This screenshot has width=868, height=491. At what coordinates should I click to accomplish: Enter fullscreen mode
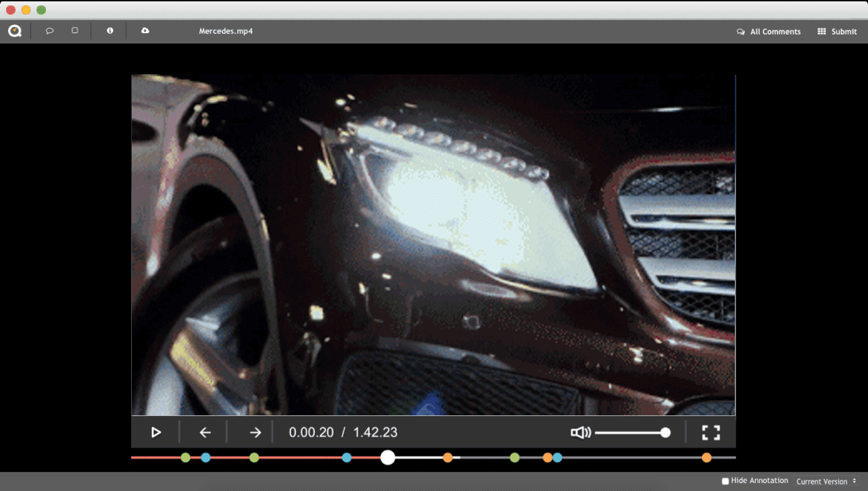pyautogui.click(x=710, y=432)
